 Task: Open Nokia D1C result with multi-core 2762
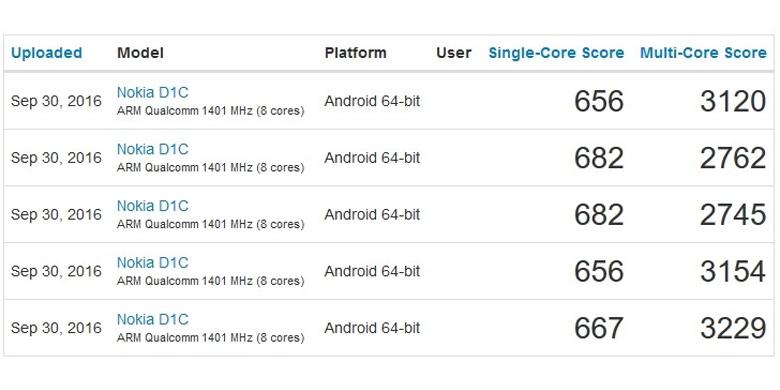pos(153,149)
